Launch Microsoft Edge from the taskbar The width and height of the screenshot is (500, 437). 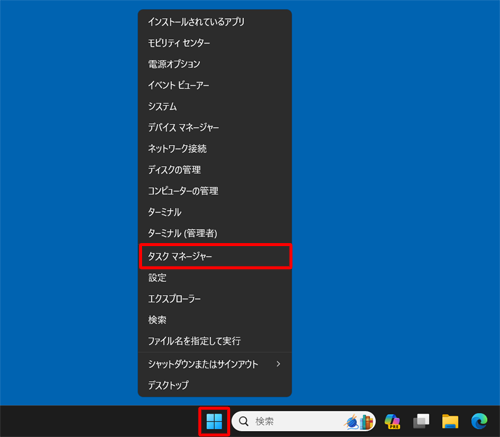(479, 421)
